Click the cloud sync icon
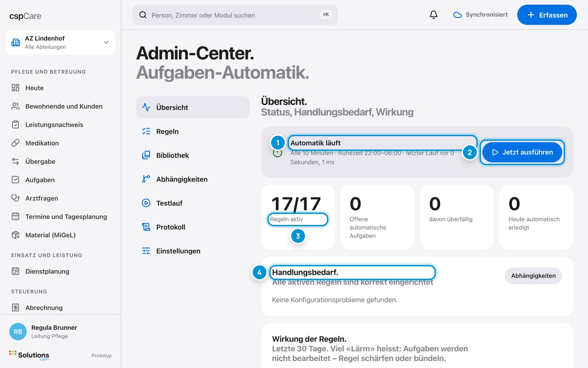This screenshot has height=368, width=588. [x=457, y=15]
